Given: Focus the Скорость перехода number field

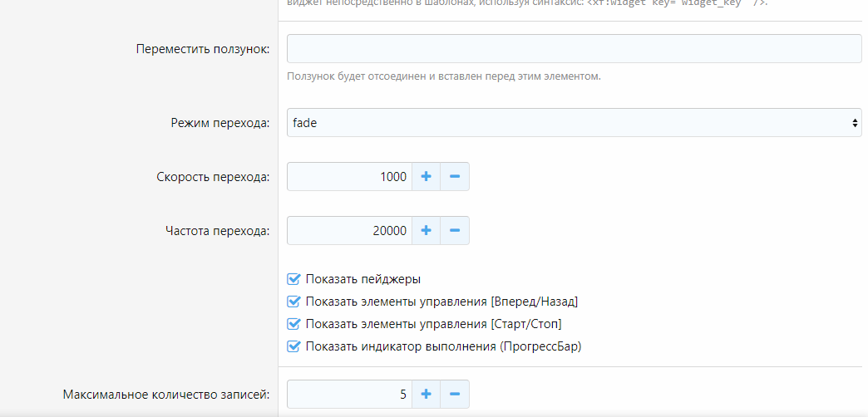Looking at the screenshot, I should pos(349,177).
